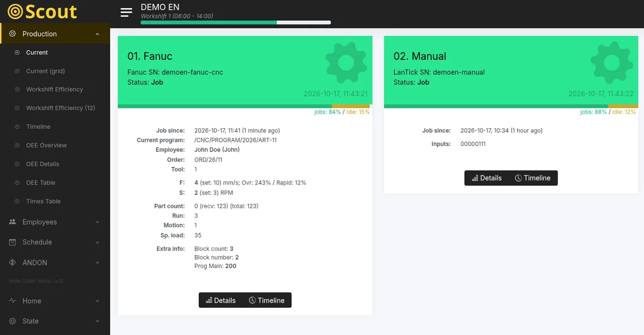Expand the Schedule section chevron

98,242
